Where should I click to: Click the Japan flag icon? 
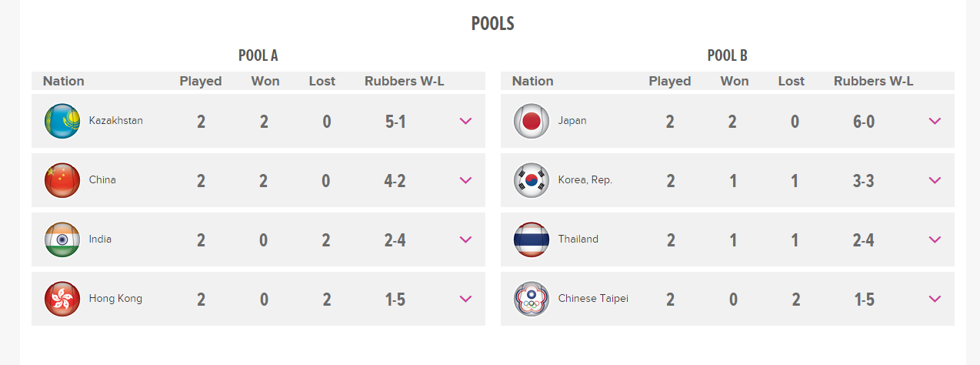tap(532, 121)
